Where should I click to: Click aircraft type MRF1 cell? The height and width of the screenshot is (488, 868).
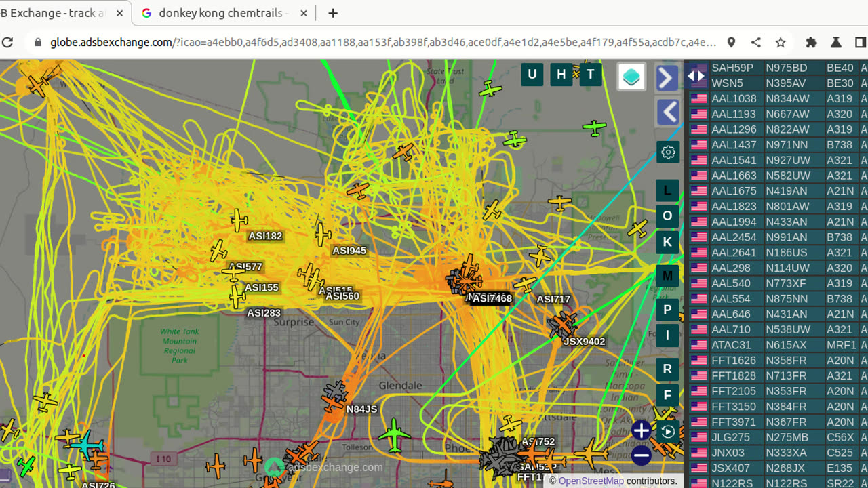(x=840, y=345)
